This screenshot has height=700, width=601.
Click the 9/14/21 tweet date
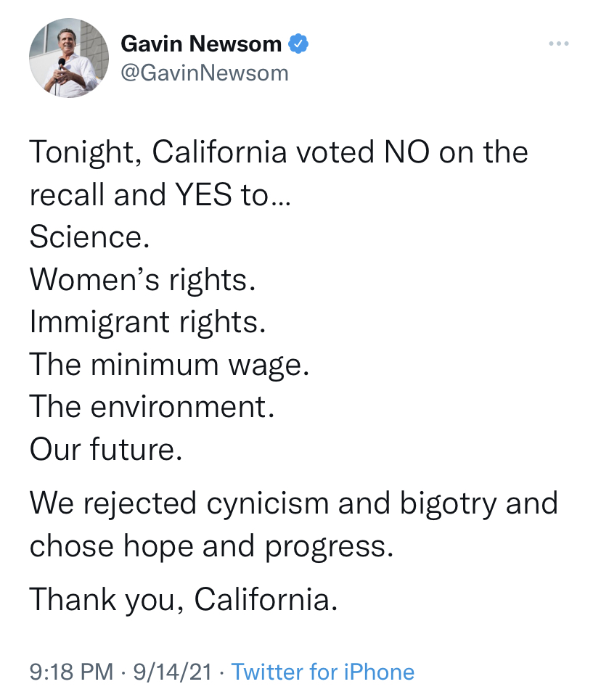point(171,672)
